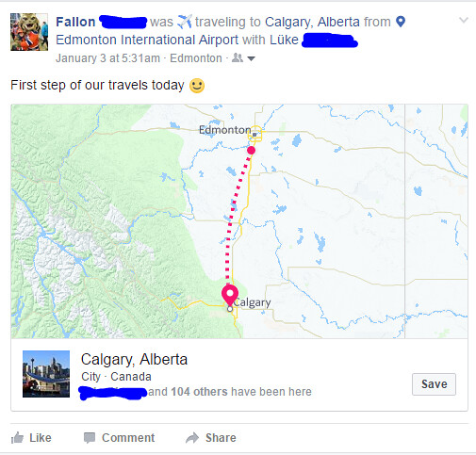This screenshot has height=455, width=476.
Task: Click the thumbs-up Like icon
Action: point(17,437)
